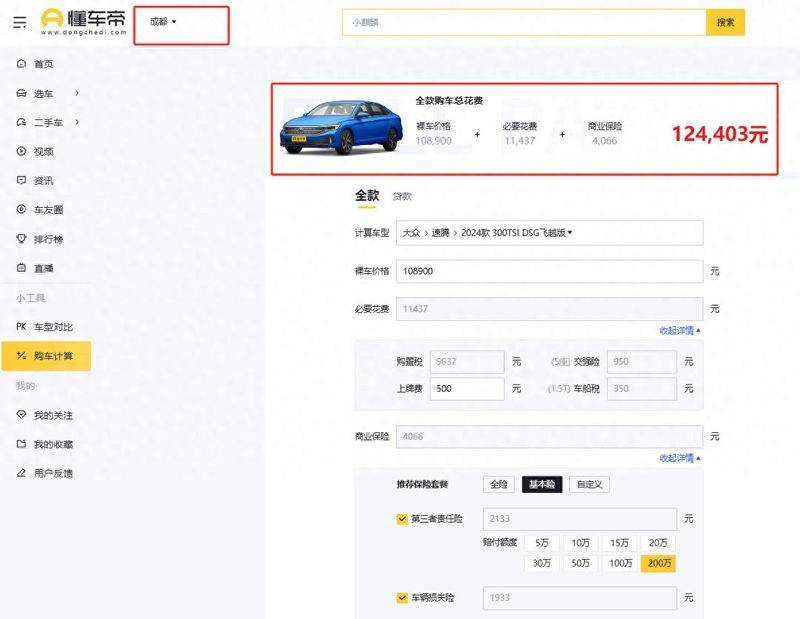Click the 购置税 field showing 9637
Screen dimensions: 800x619
tap(467, 361)
